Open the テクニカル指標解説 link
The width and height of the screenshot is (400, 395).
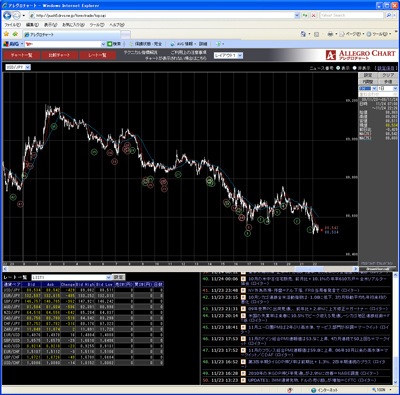140,52
